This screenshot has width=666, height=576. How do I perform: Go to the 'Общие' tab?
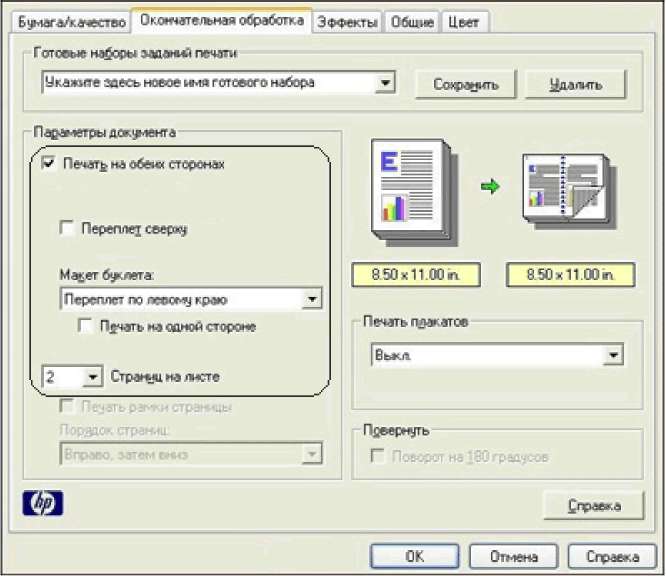click(411, 21)
